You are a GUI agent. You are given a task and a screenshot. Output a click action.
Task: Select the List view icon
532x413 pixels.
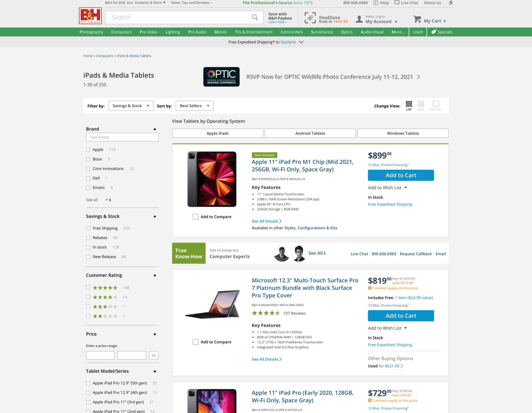(x=409, y=104)
